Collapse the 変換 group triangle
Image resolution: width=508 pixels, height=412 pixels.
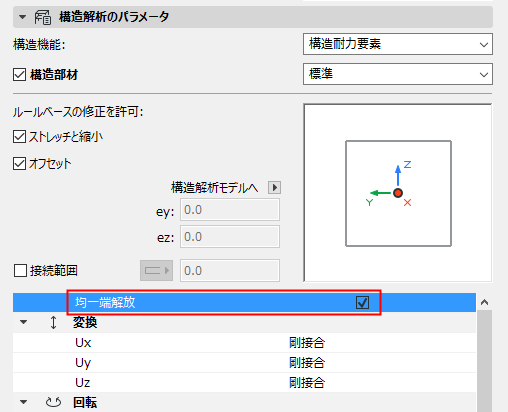coord(23,322)
